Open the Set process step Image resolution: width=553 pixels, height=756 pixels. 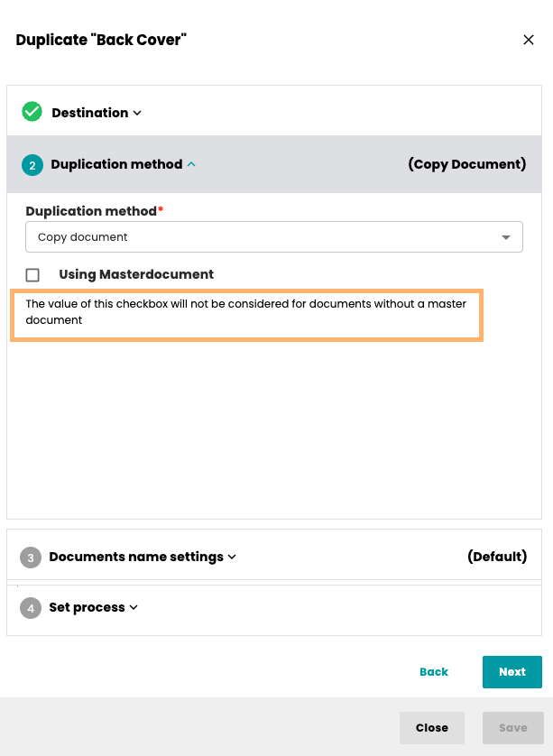click(87, 607)
